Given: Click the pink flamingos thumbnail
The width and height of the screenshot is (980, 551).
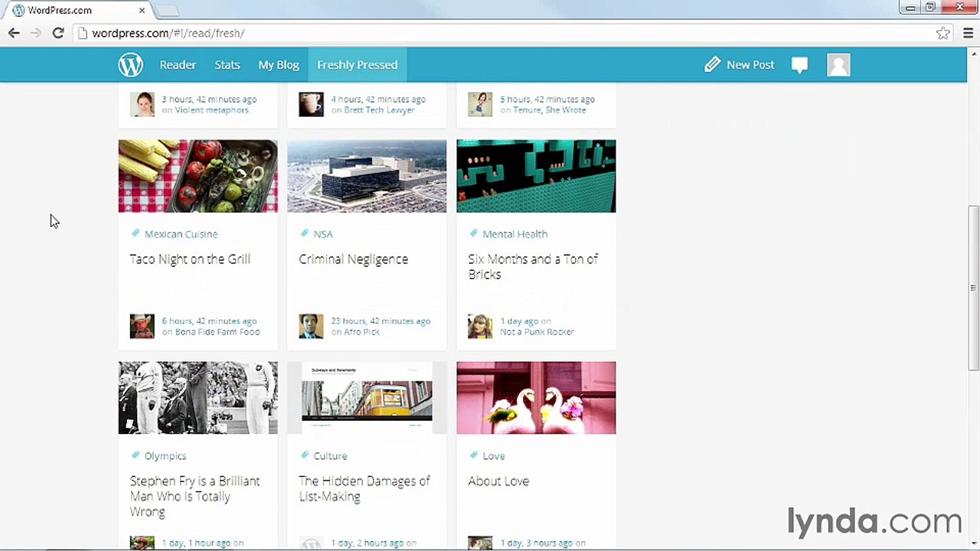Looking at the screenshot, I should [536, 398].
